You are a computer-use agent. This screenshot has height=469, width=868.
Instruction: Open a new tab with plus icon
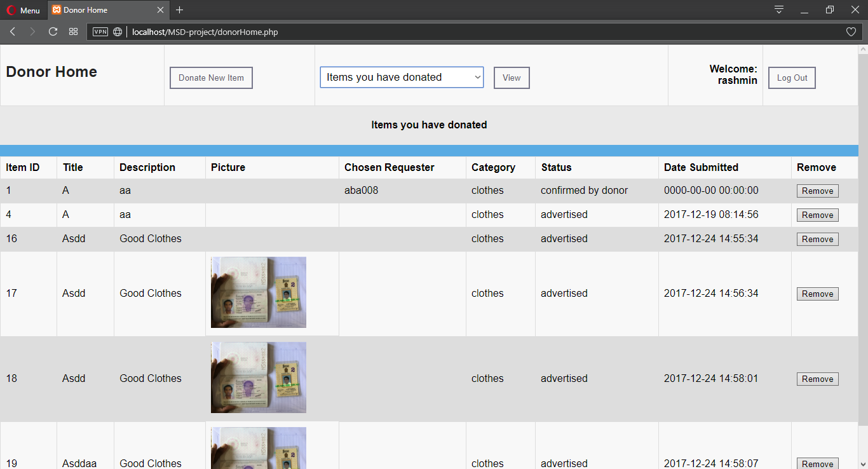[x=179, y=10]
